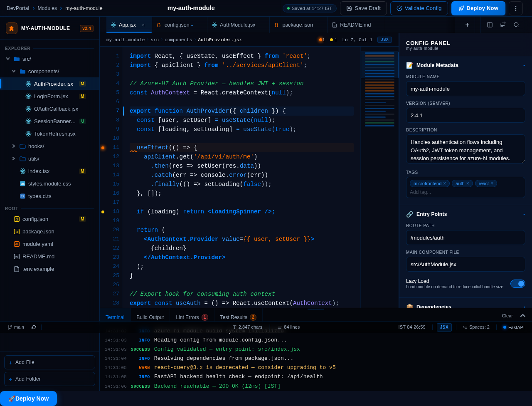Viewport: 532px width, 406px height.
Task: Switch to the AuthModule.jsx tab
Action: [x=238, y=25]
